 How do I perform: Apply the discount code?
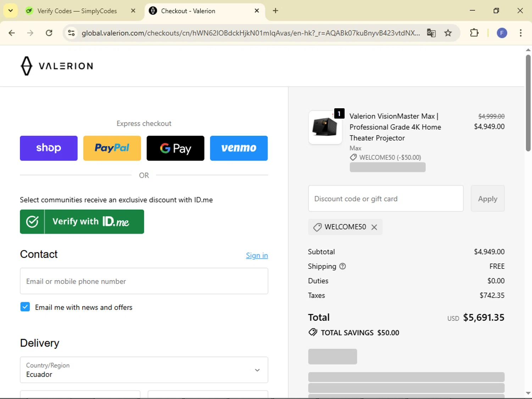click(x=488, y=199)
